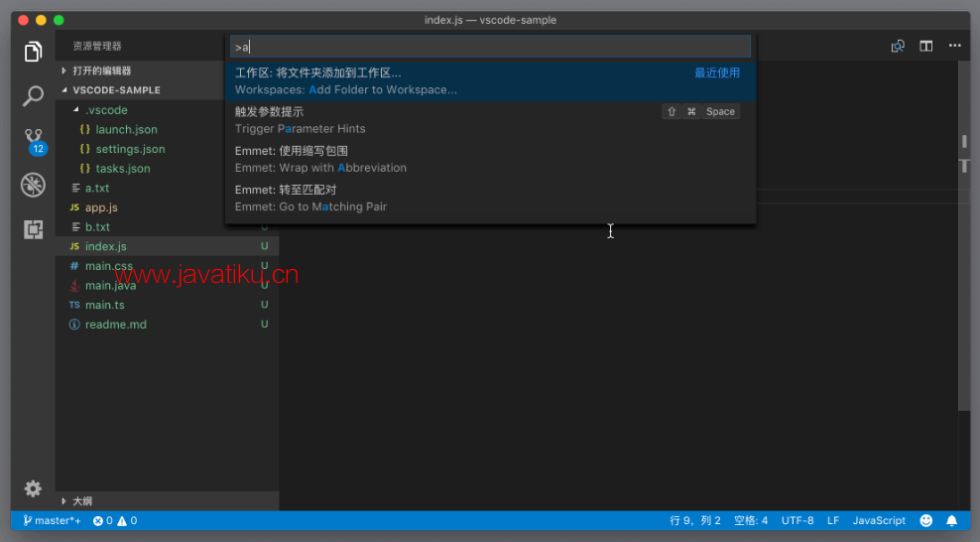Click the 空格: 4 indentation setting
Screen dimensions: 980x542
point(751,520)
